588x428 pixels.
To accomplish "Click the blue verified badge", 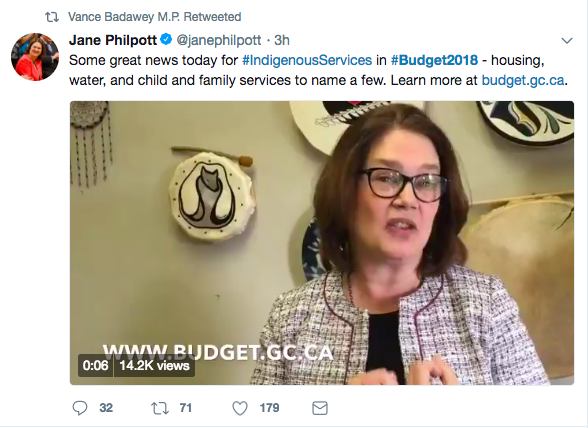I will pos(166,39).
